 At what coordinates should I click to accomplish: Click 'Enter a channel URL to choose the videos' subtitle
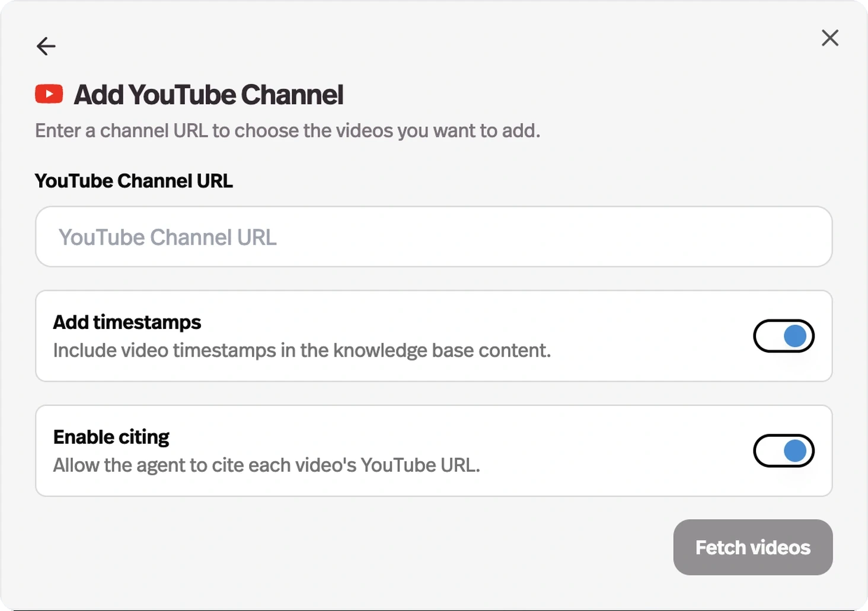coord(288,130)
